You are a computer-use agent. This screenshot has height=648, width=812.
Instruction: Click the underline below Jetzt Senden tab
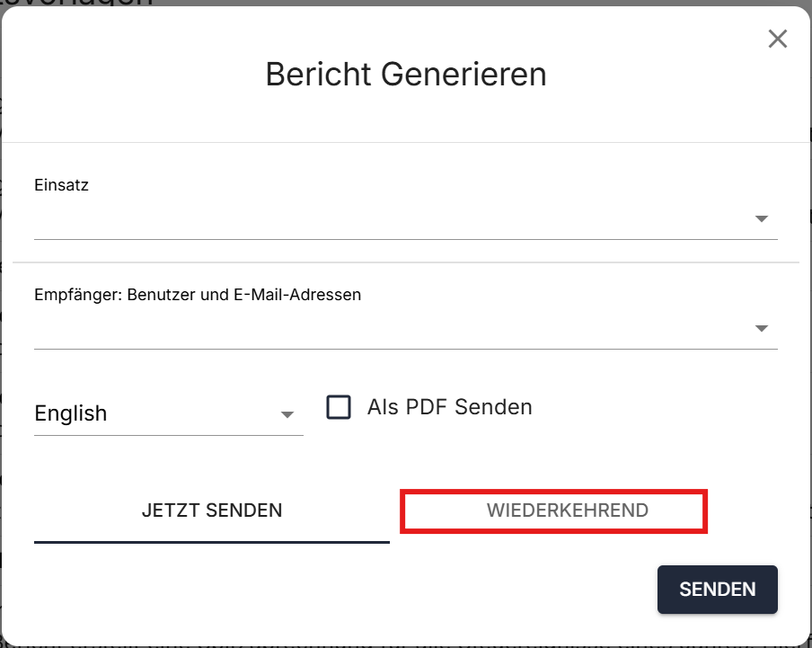(x=212, y=542)
